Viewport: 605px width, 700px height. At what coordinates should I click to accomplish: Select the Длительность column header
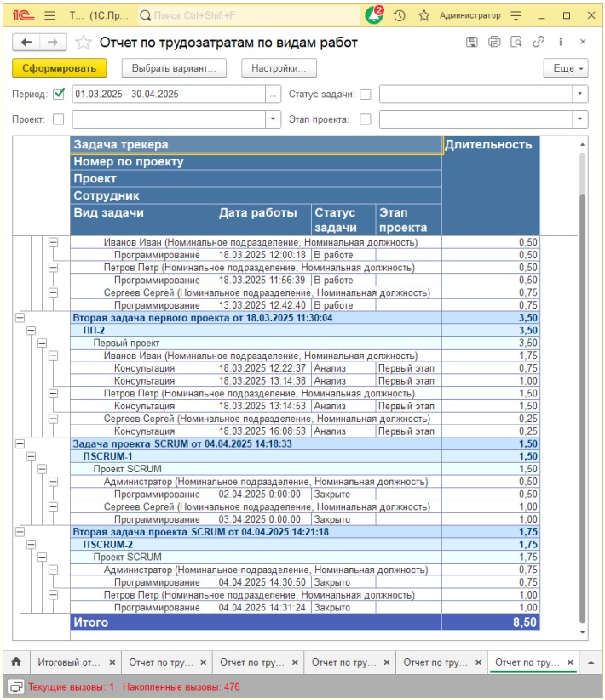[x=490, y=186]
